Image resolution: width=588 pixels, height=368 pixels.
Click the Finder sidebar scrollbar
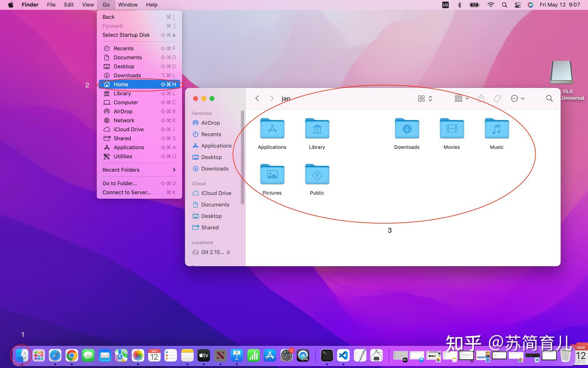[243, 157]
